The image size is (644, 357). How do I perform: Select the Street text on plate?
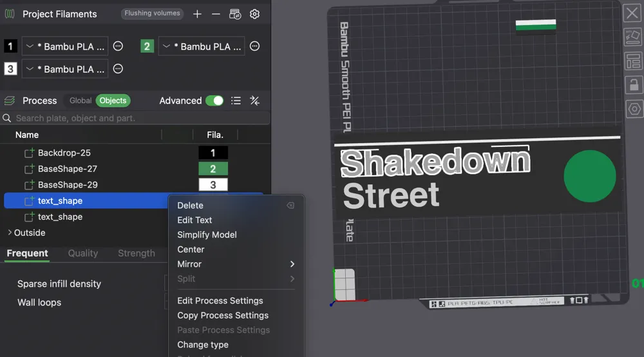391,195
